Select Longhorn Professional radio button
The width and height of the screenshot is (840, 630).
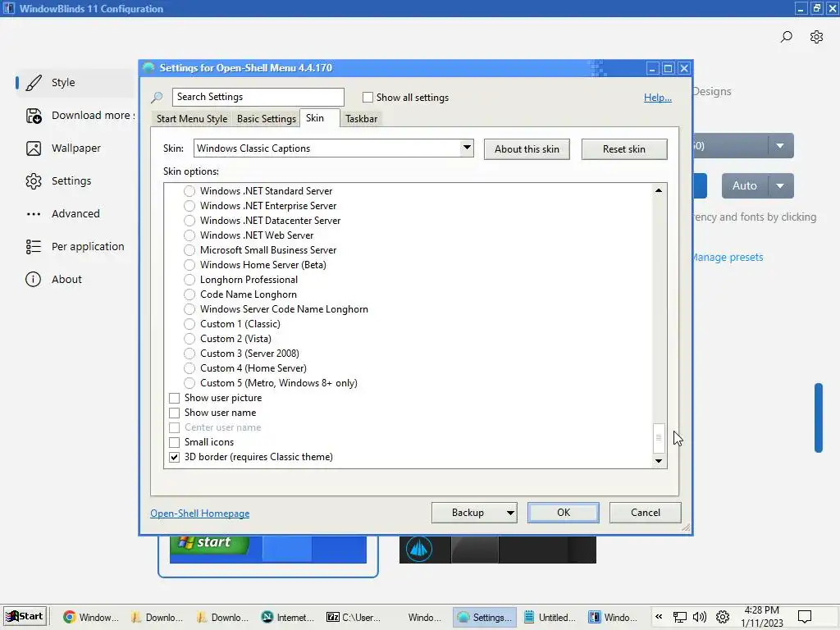[189, 280]
